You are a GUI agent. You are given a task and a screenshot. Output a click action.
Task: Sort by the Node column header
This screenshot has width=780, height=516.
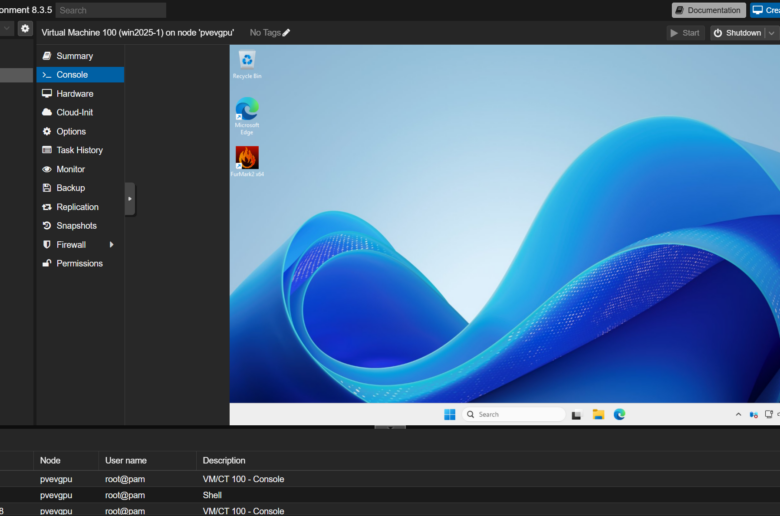[66, 461]
